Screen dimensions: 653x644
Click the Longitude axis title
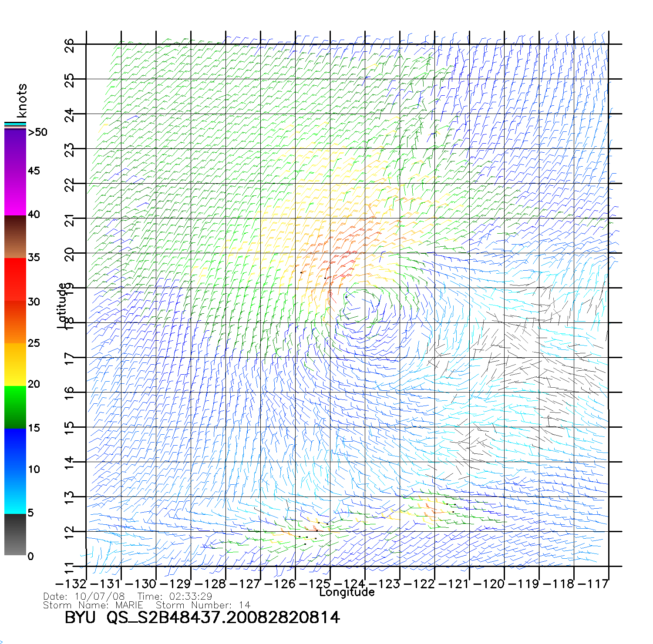click(347, 592)
